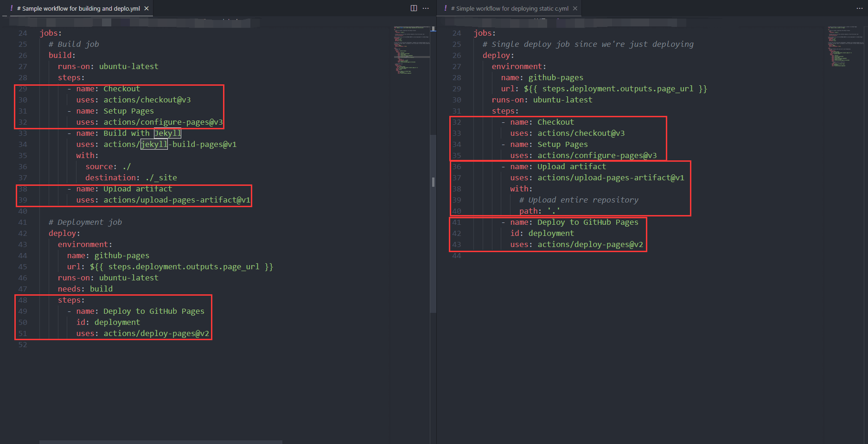Place cursor on actions/deploy-pages@v2 in left editor
The image size is (868, 444).
tap(156, 333)
